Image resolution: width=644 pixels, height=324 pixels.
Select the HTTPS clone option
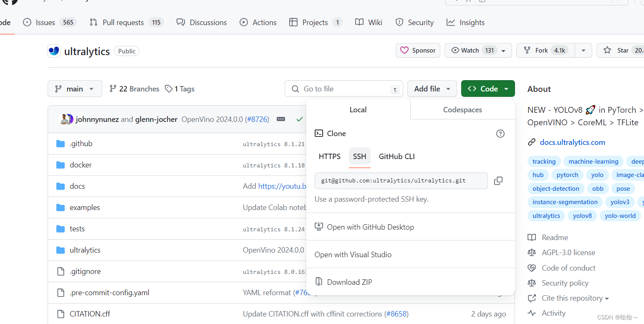point(330,157)
